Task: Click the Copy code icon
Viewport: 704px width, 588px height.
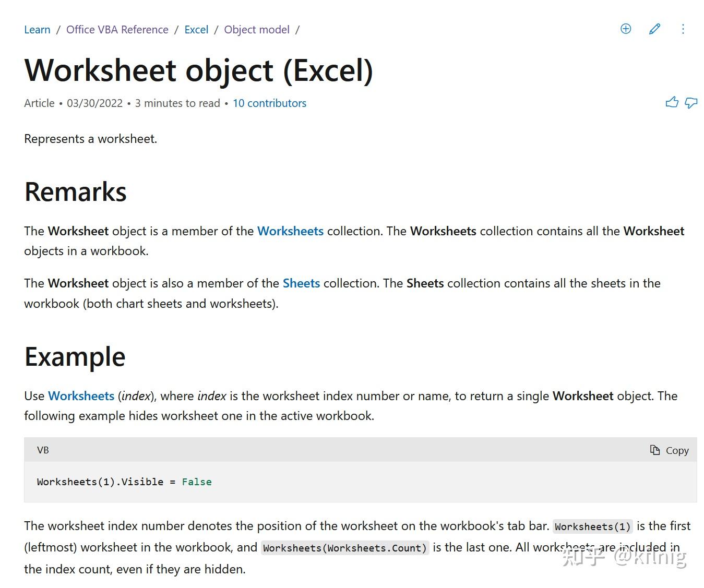Action: click(x=655, y=450)
